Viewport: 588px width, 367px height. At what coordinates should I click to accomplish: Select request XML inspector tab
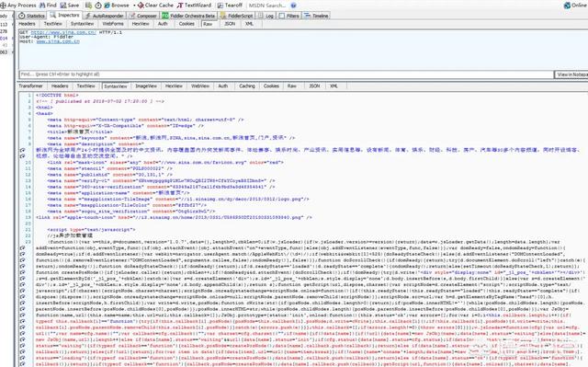[249, 24]
